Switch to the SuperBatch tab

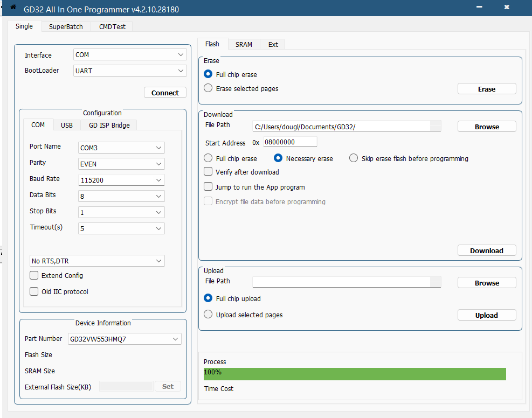tap(66, 26)
